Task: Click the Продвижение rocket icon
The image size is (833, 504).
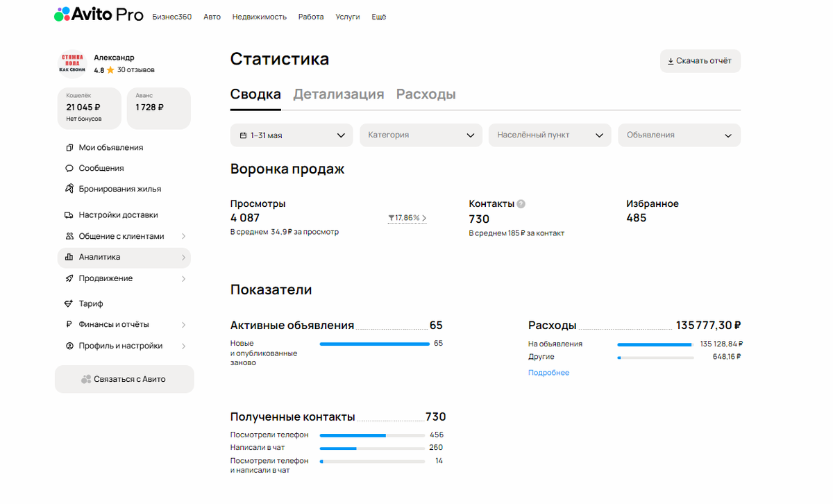Action: (x=69, y=279)
